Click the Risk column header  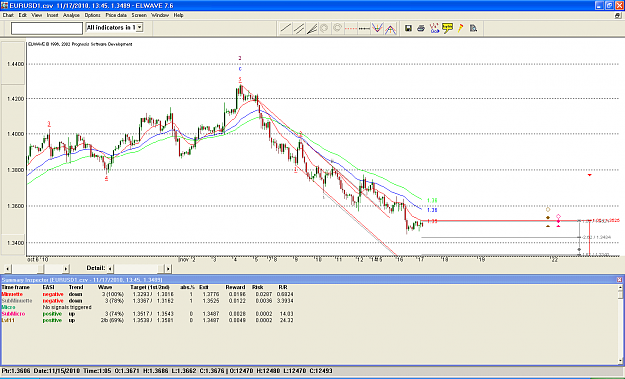click(x=257, y=287)
